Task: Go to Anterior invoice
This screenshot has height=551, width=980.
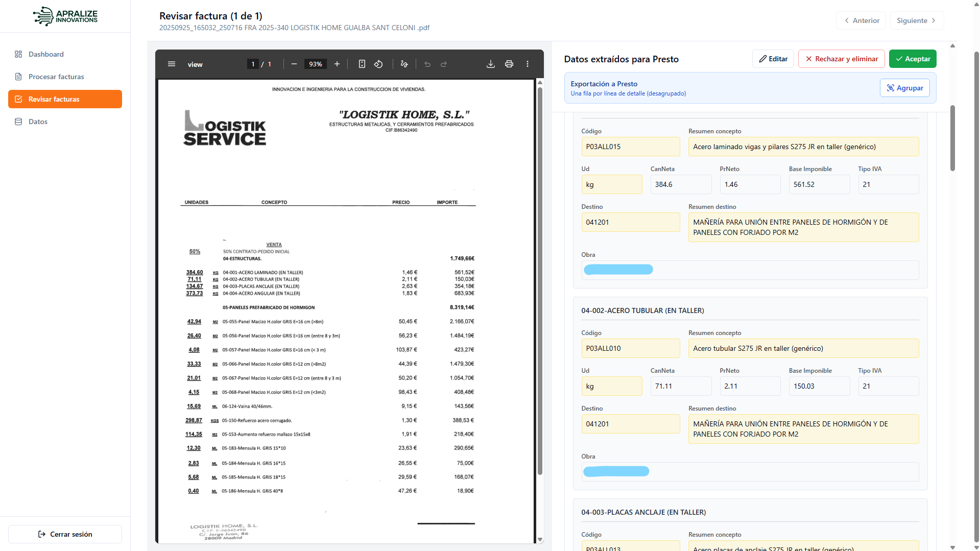Action: [861, 20]
